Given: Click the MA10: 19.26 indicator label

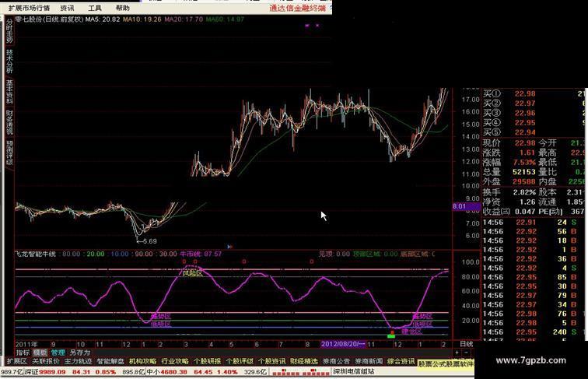Looking at the screenshot, I should coord(142,19).
